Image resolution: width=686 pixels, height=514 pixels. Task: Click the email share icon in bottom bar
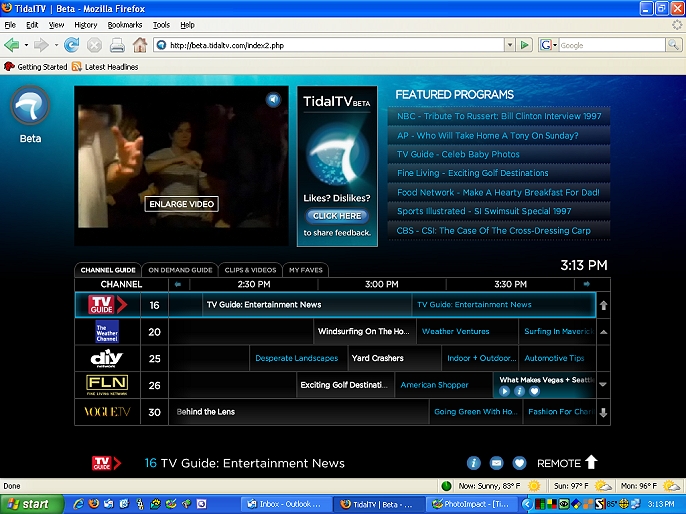(x=496, y=463)
